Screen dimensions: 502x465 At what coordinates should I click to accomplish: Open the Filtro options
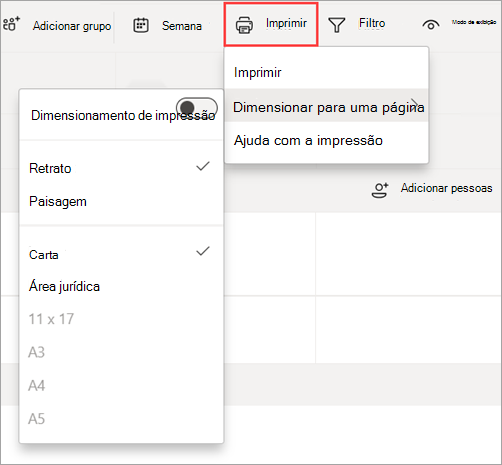(x=372, y=23)
